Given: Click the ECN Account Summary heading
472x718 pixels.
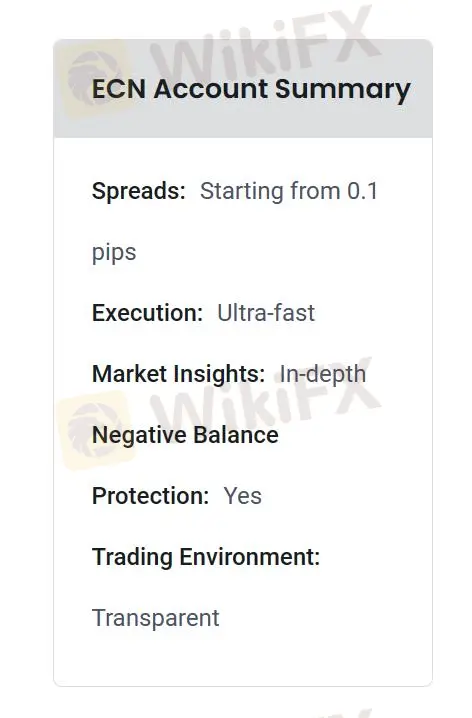Looking at the screenshot, I should tap(251, 89).
